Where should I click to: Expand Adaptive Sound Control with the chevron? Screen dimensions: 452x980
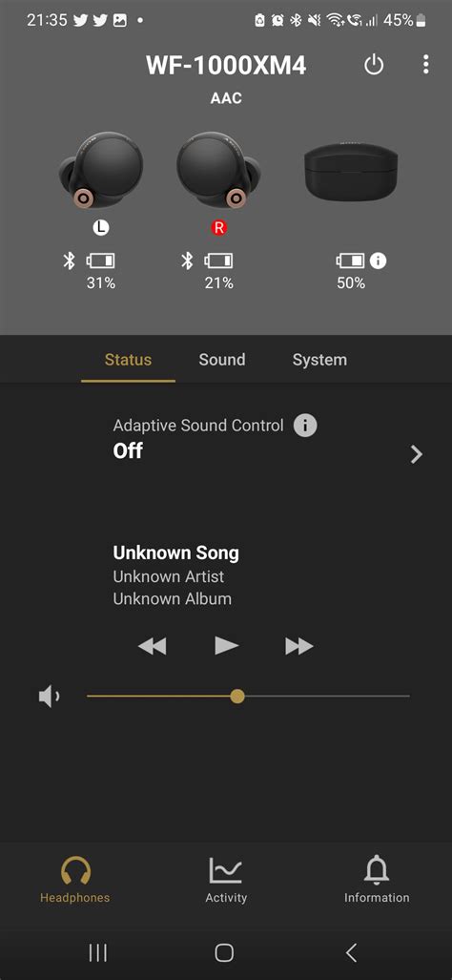(417, 454)
